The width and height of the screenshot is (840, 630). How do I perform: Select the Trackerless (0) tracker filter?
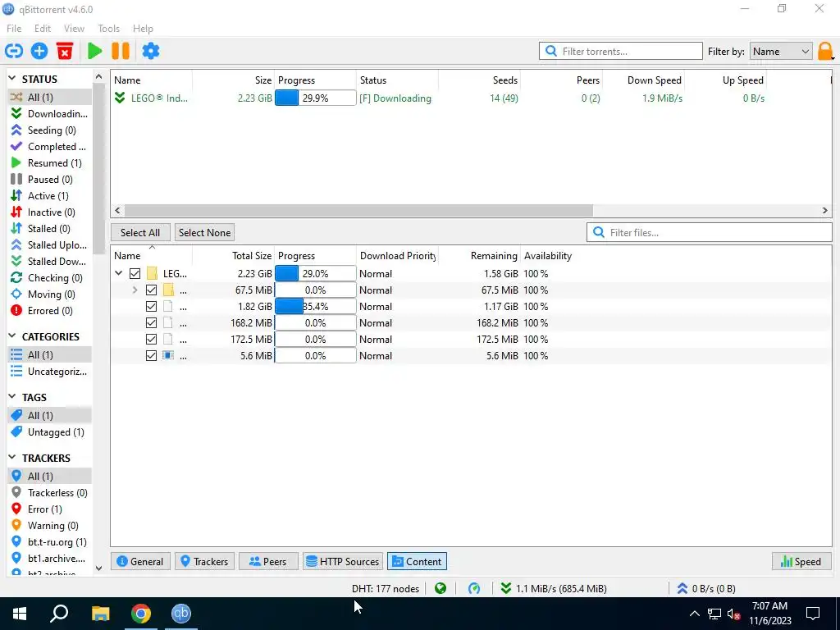pyautogui.click(x=49, y=493)
